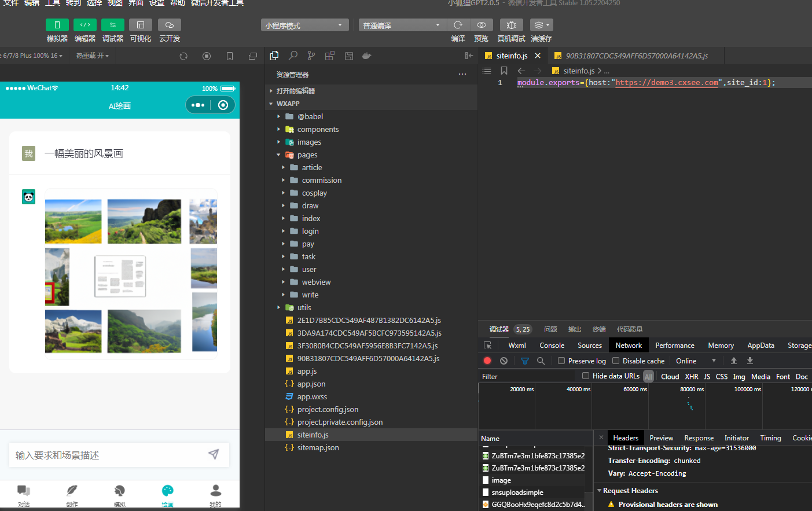Click the element inspector icon in devtools

tap(488, 345)
